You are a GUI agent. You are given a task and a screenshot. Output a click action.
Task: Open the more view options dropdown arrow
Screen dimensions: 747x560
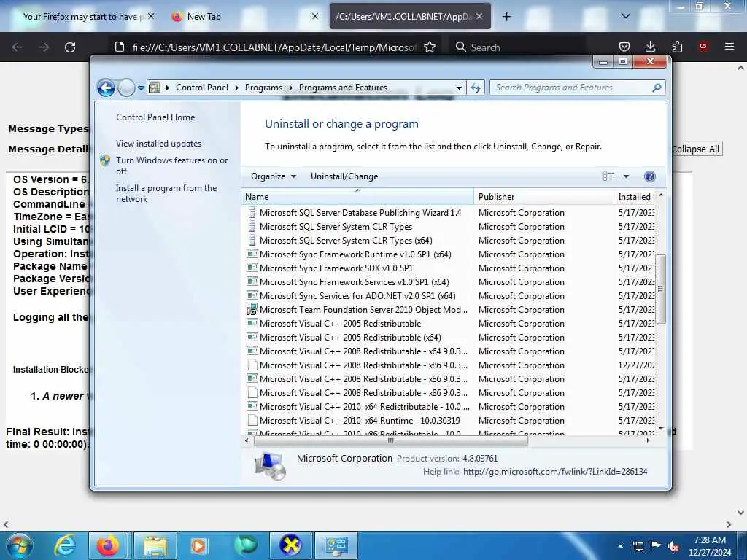[627, 176]
